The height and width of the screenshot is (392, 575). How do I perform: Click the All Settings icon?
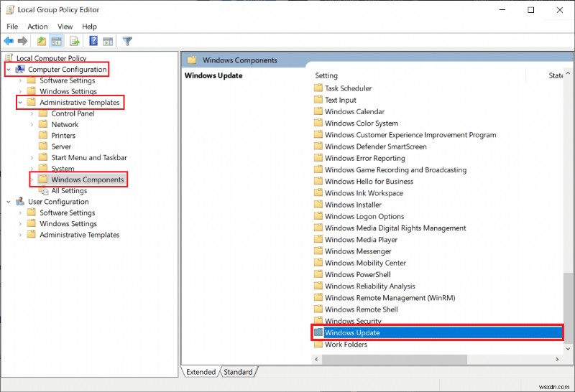tap(44, 190)
